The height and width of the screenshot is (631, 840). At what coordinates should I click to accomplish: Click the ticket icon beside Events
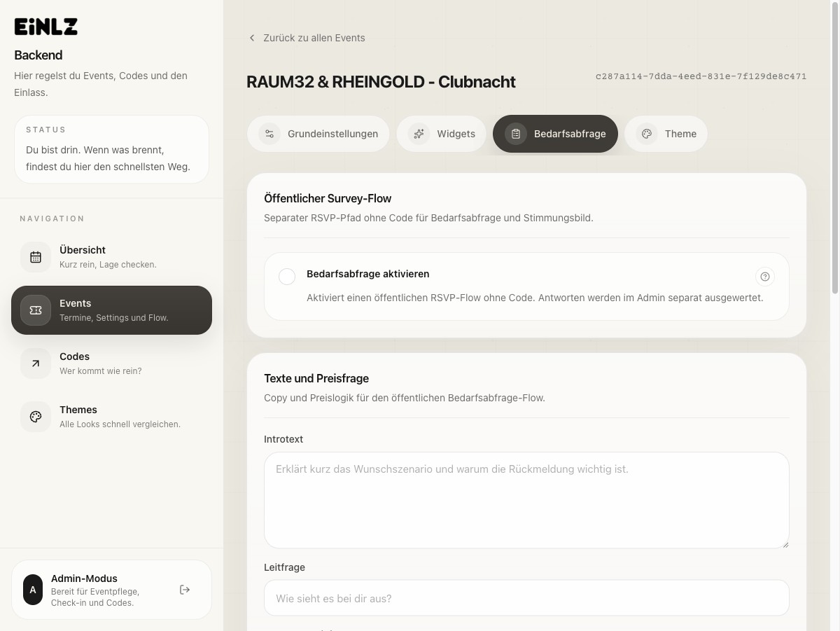click(x=36, y=310)
